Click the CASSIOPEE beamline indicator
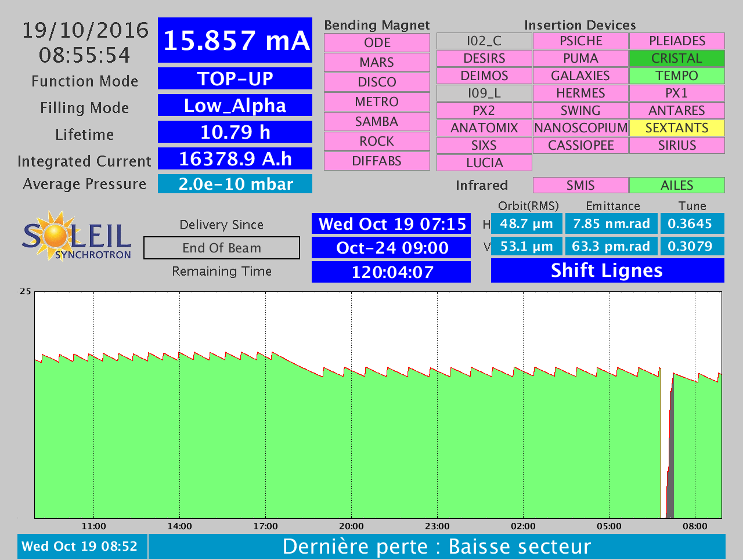The height and width of the screenshot is (560, 743). pos(580,145)
